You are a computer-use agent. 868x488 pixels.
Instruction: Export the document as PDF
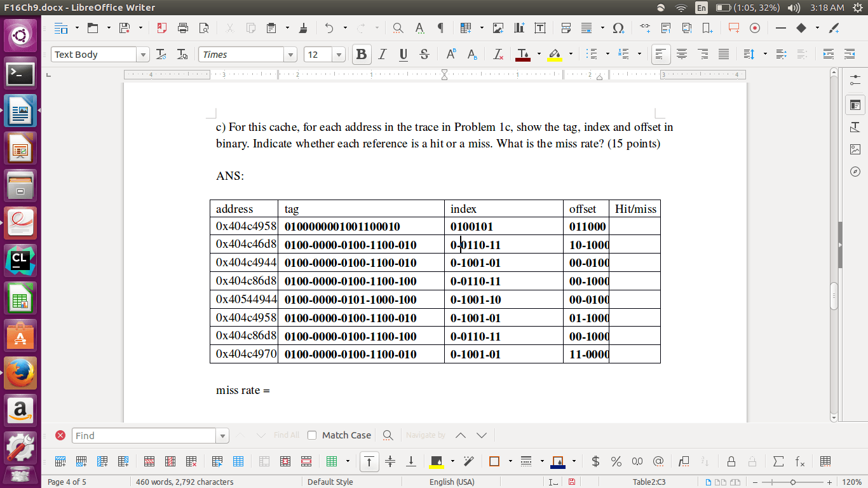point(161,28)
